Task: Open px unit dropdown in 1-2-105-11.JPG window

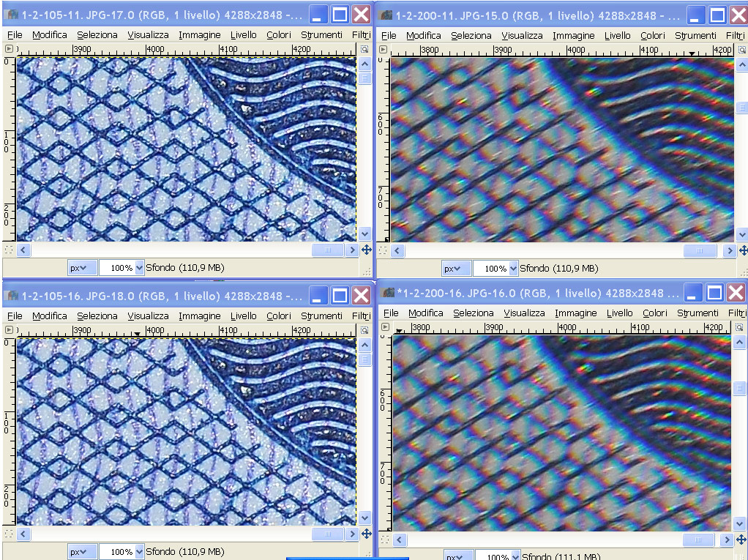Action: point(82,268)
